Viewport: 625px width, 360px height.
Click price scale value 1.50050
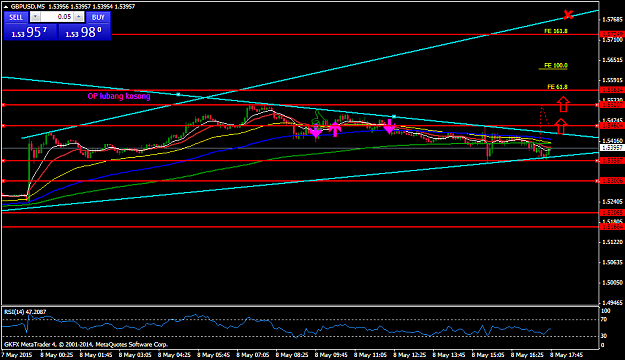pos(613,282)
